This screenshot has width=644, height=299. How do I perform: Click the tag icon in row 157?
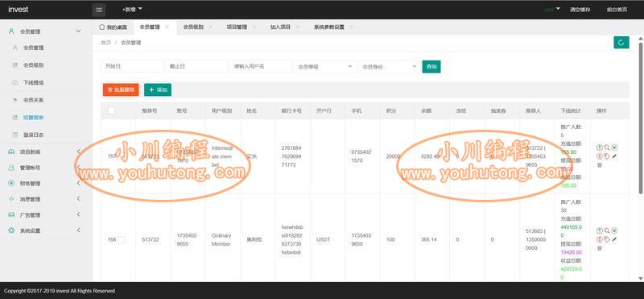(x=607, y=156)
